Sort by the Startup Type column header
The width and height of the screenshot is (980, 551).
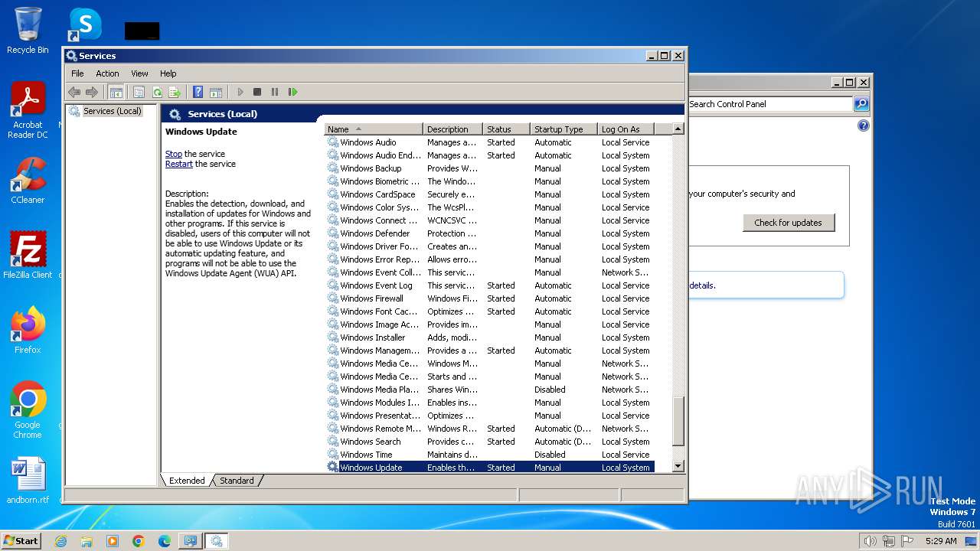(563, 129)
